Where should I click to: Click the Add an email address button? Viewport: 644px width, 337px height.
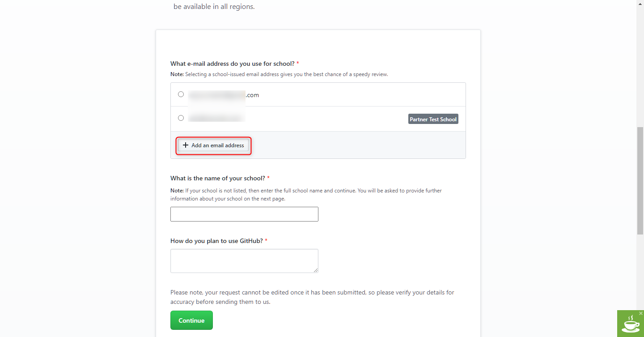coord(213,145)
